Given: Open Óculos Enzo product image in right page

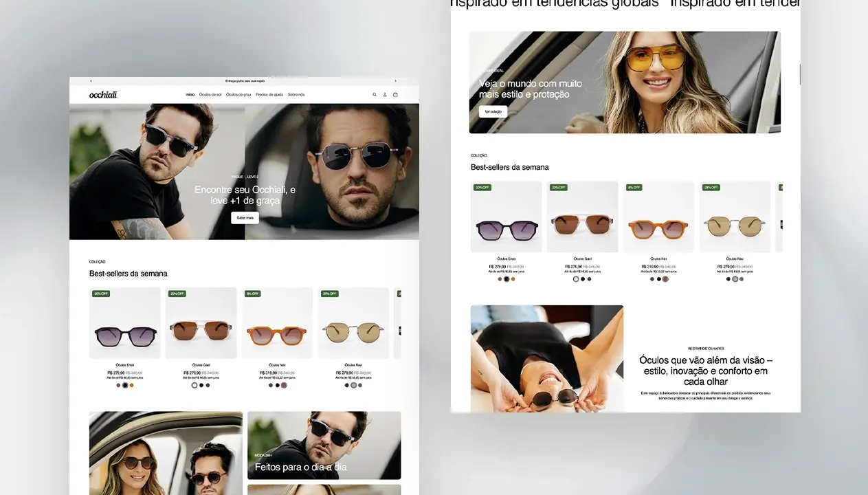Looking at the screenshot, I should pos(507,217).
